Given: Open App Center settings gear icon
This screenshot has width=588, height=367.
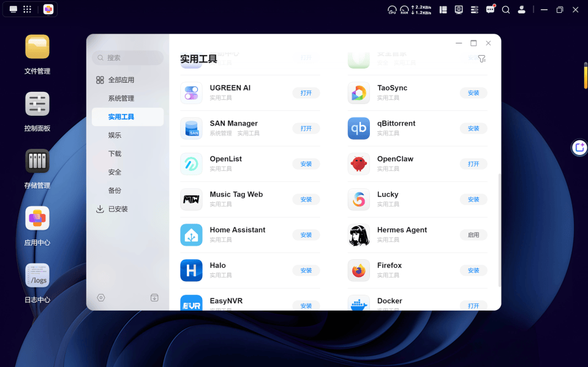Looking at the screenshot, I should point(101,298).
